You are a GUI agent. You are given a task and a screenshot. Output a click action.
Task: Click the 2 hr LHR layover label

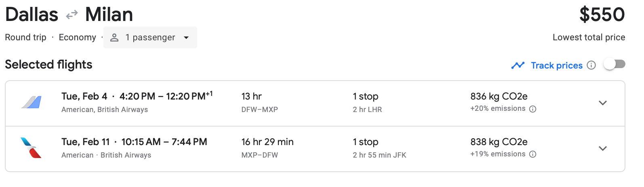[367, 110]
